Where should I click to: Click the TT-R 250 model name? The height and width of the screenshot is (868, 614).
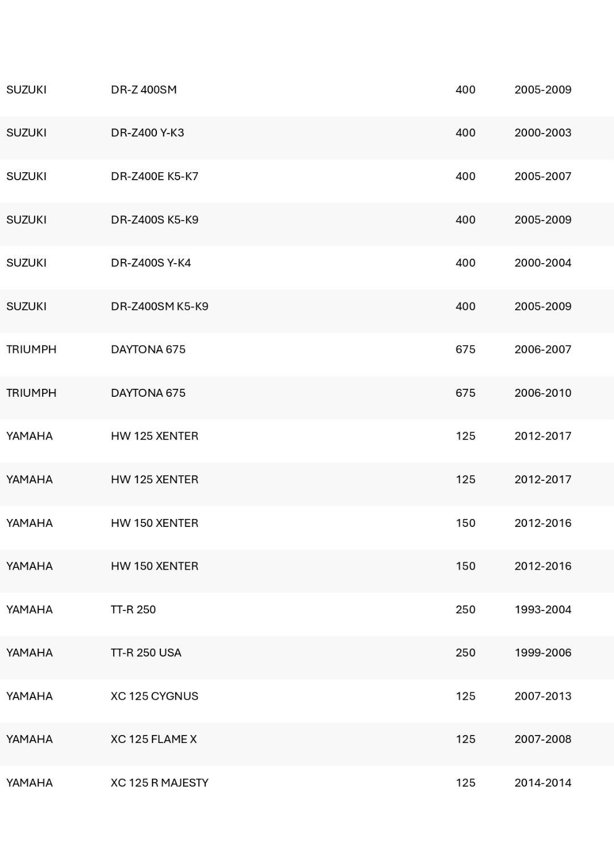click(133, 609)
